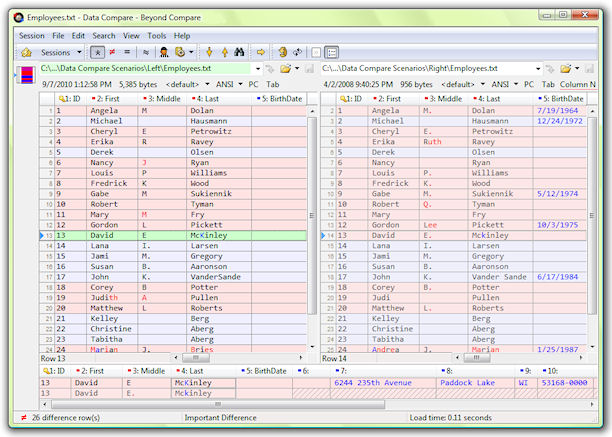Click right pane vertical scrollbar
The width and height of the screenshot is (612, 437).
click(x=592, y=229)
